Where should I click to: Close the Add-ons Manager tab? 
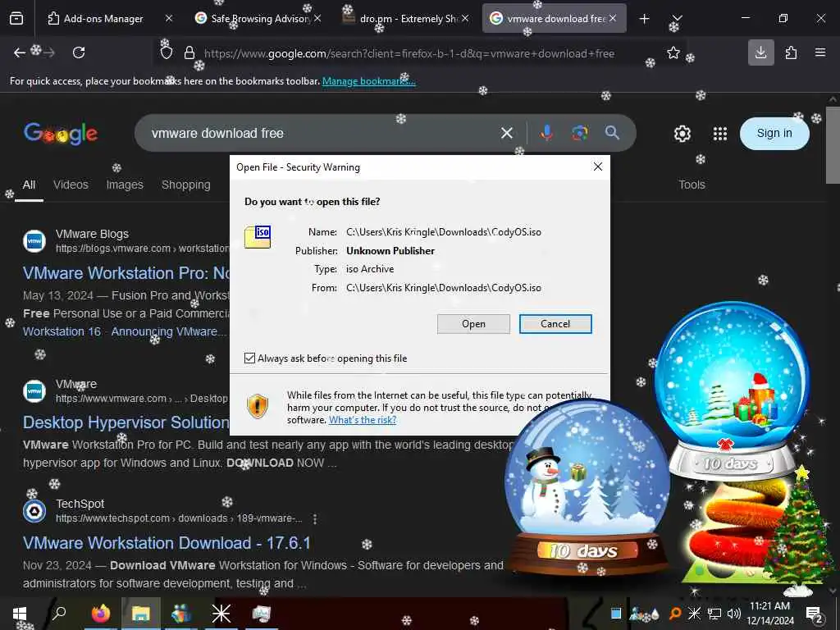(x=169, y=18)
